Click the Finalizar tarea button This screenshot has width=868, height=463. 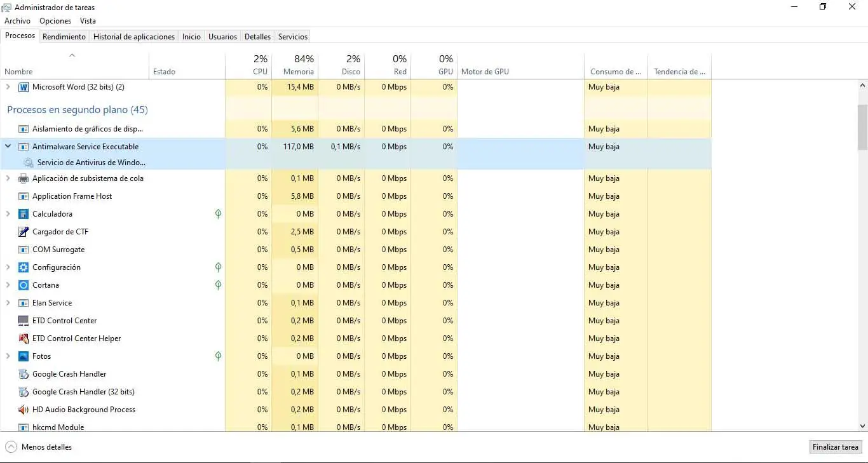[836, 447]
